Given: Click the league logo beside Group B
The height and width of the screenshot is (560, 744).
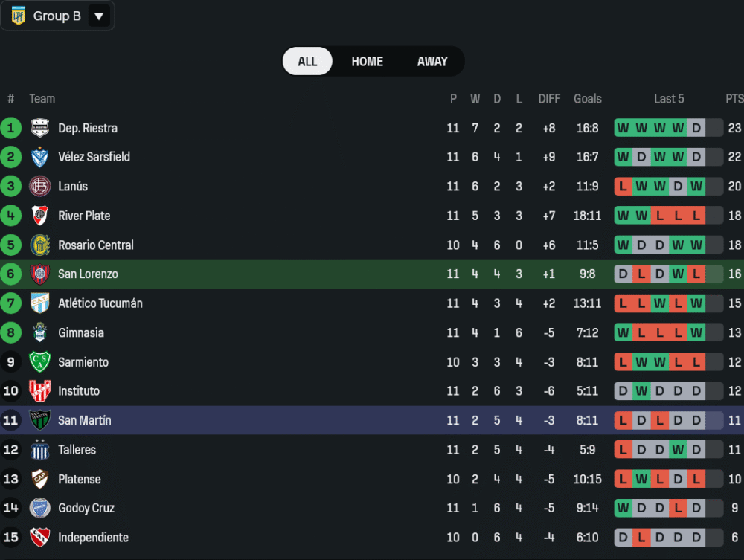Looking at the screenshot, I should tap(18, 16).
